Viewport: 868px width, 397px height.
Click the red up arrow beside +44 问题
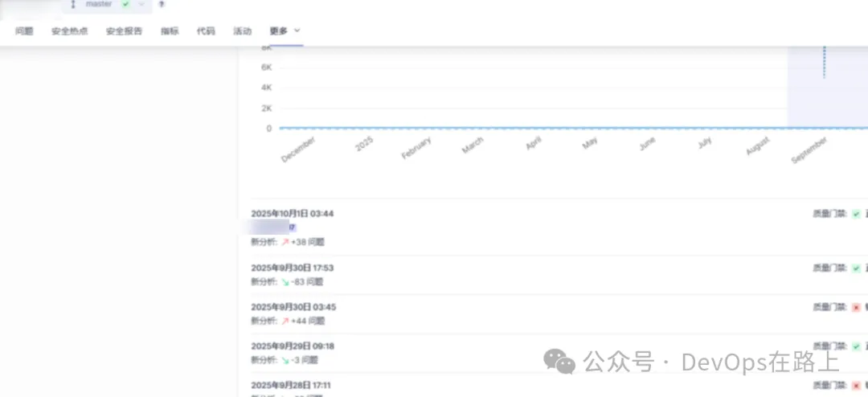coord(285,321)
